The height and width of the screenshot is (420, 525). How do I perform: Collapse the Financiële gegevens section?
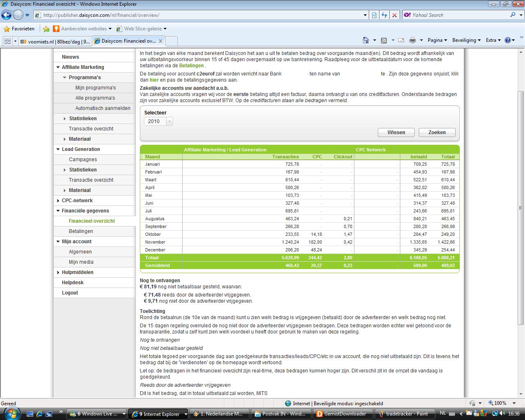click(58, 211)
